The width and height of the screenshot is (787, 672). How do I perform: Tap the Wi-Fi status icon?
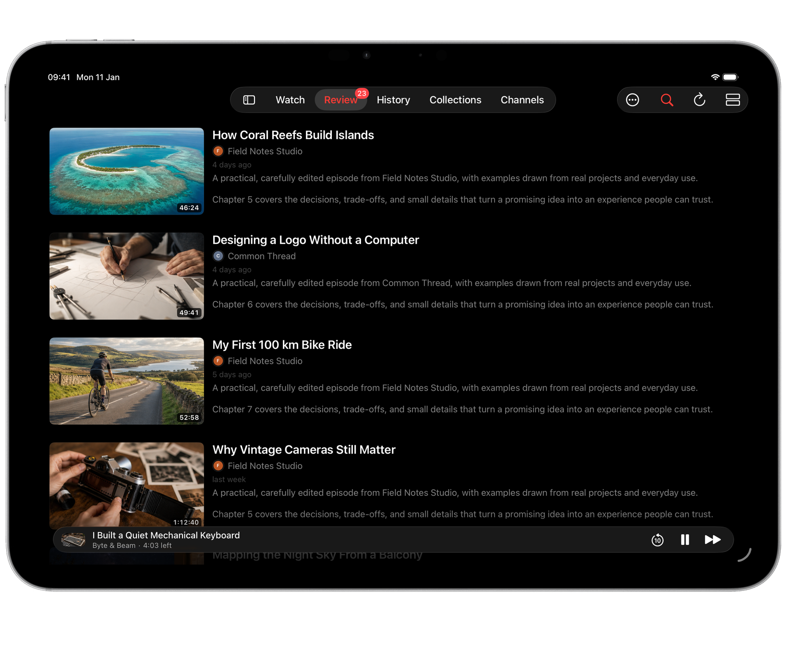click(x=715, y=77)
